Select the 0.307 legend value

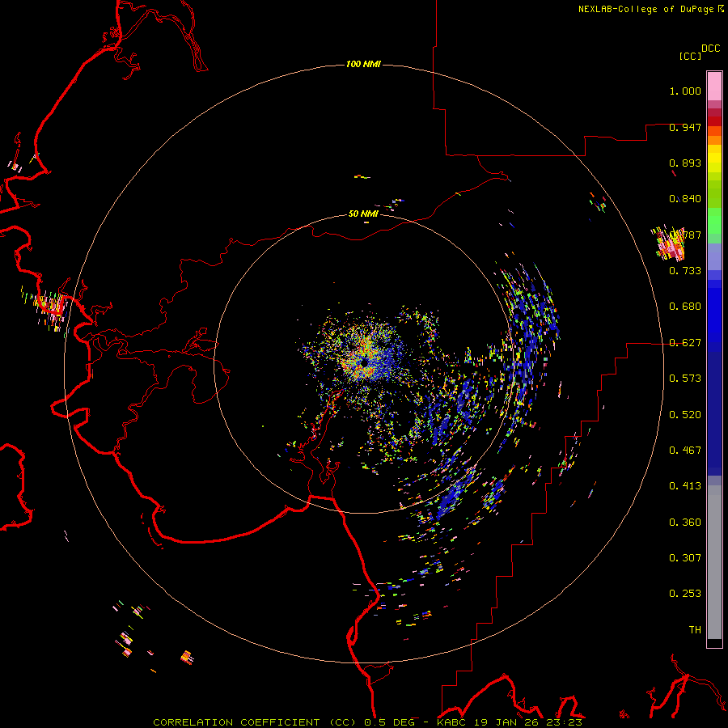point(685,558)
